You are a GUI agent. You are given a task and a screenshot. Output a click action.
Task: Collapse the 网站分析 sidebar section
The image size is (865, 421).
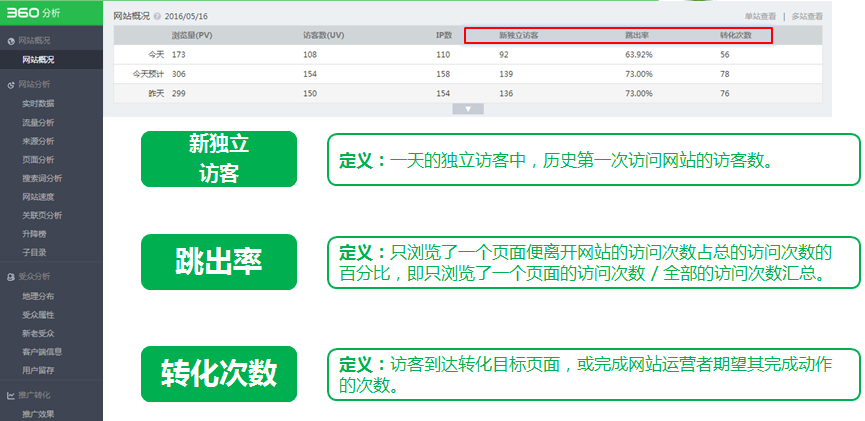click(35, 84)
